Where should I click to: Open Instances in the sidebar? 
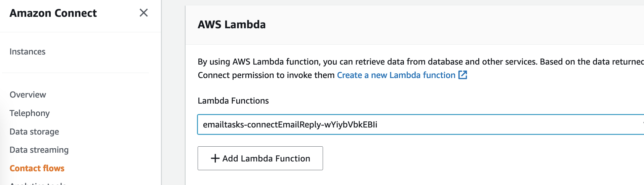[28, 51]
